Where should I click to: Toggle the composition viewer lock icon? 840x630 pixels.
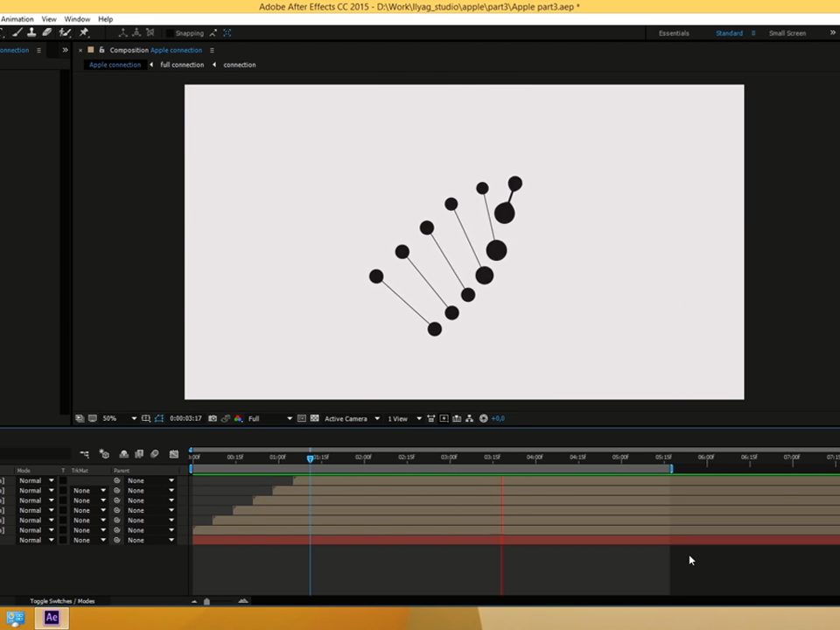(101, 50)
